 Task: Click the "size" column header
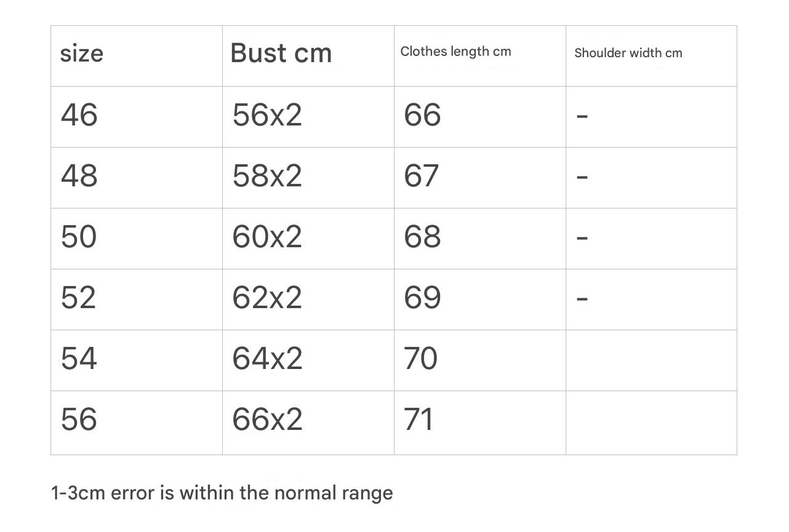(82, 54)
